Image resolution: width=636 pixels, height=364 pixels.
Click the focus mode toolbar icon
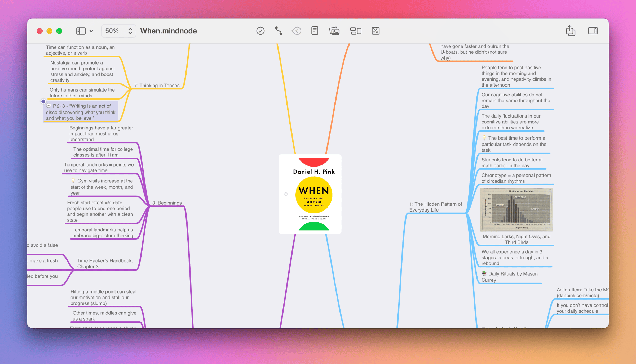click(x=376, y=31)
